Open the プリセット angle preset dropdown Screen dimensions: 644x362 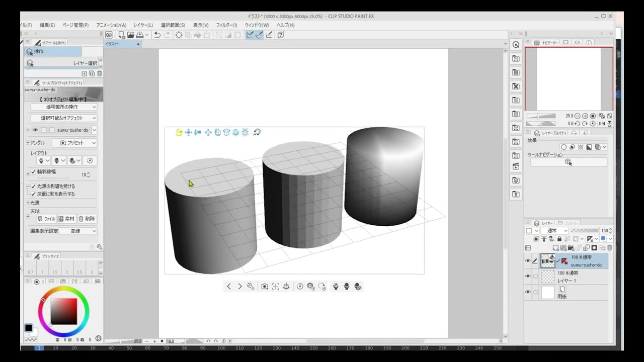pos(75,143)
